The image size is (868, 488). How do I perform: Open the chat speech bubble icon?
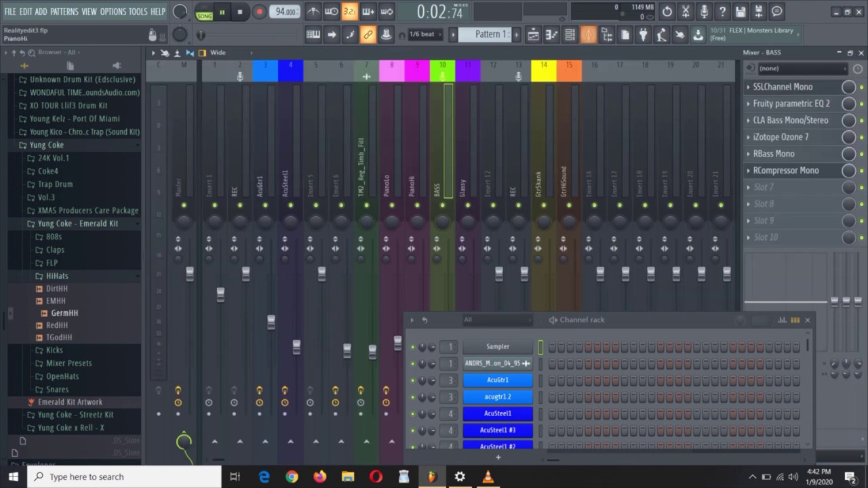pyautogui.click(x=777, y=12)
